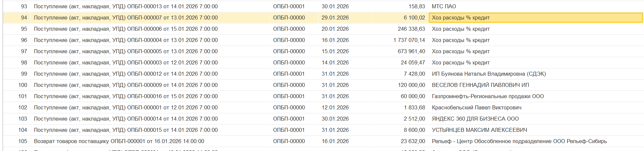Click ВЕСЕЛОВ ГЕННАДИЙ ПАВЛОВИЧ ИП counterparty
Screen dimensions: 644x151
pos(480,85)
